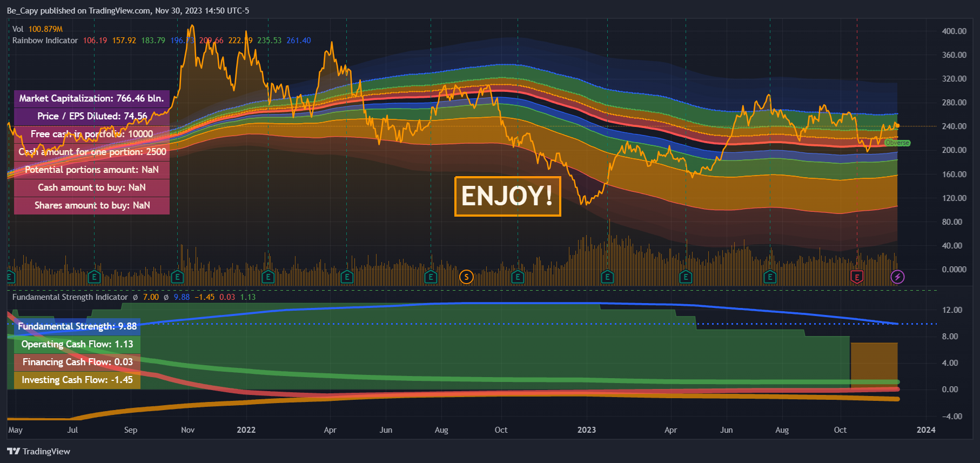The image size is (980, 463).
Task: Click the −4.00 lower pane axis label
Action: coord(952,417)
